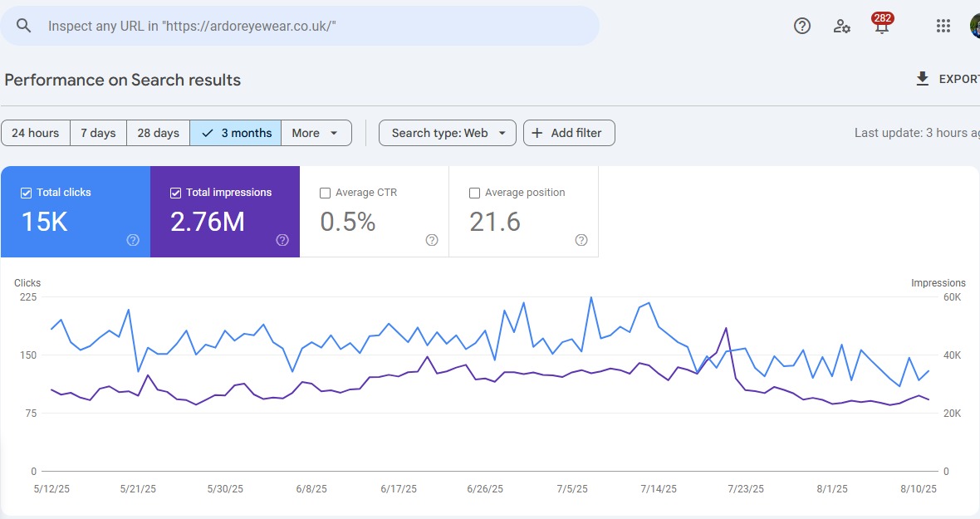Uncheck the Total impressions metric

point(175,192)
